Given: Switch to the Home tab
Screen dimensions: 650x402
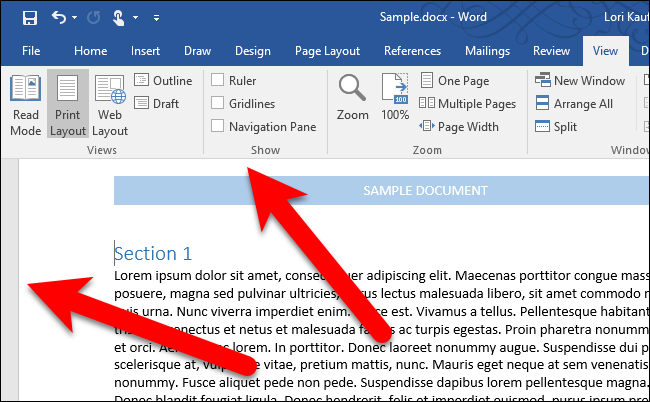Looking at the screenshot, I should [90, 51].
